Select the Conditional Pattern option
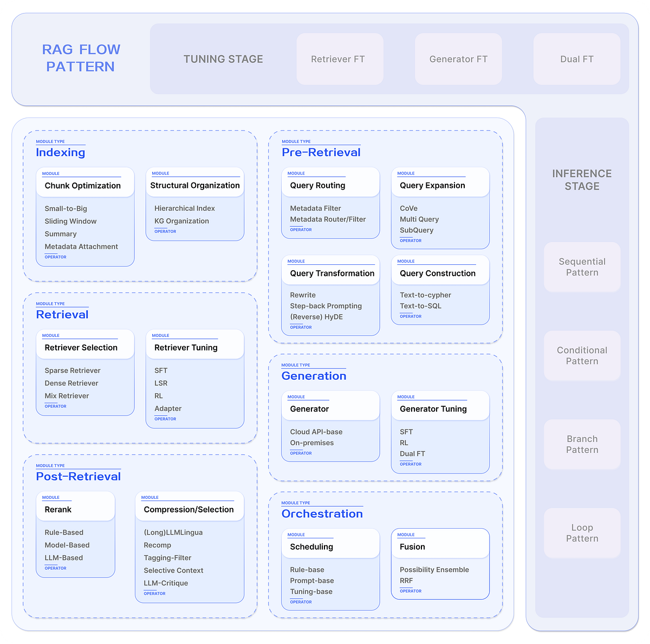 pos(582,355)
